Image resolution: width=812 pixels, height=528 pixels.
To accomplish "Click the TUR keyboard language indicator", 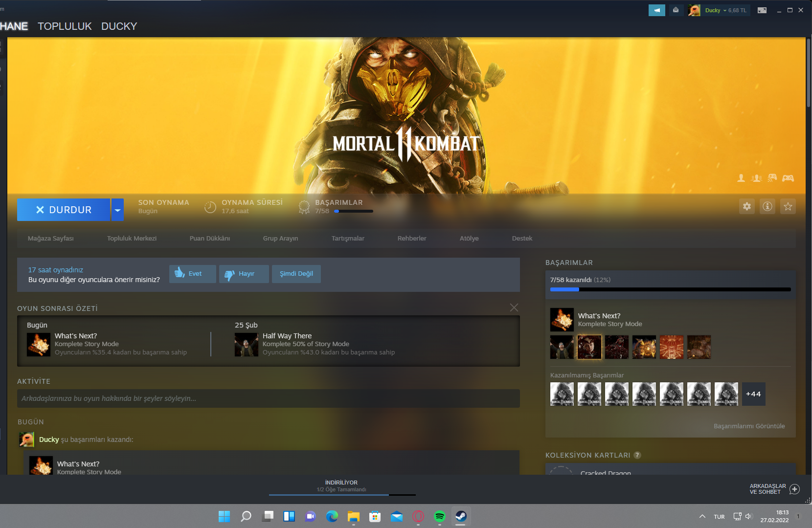I will tap(719, 517).
